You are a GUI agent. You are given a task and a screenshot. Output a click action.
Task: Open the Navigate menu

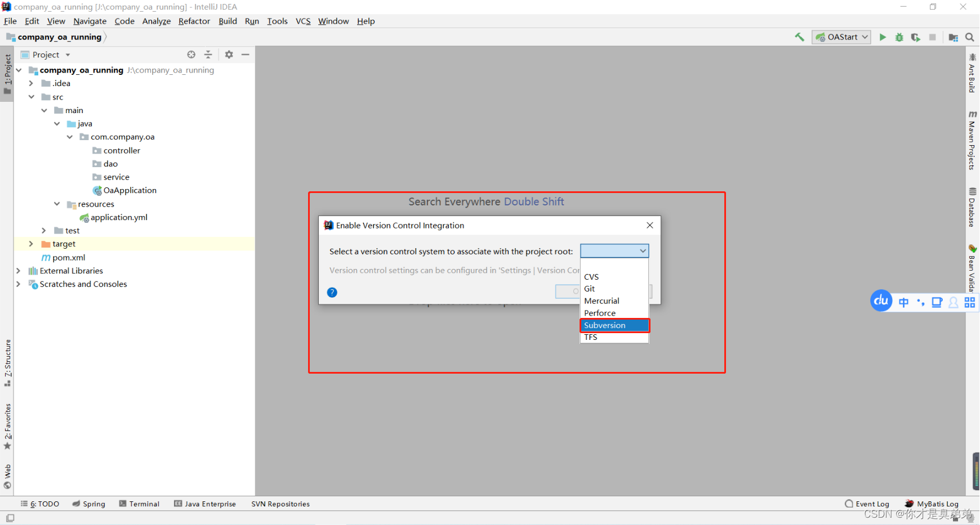[90, 21]
